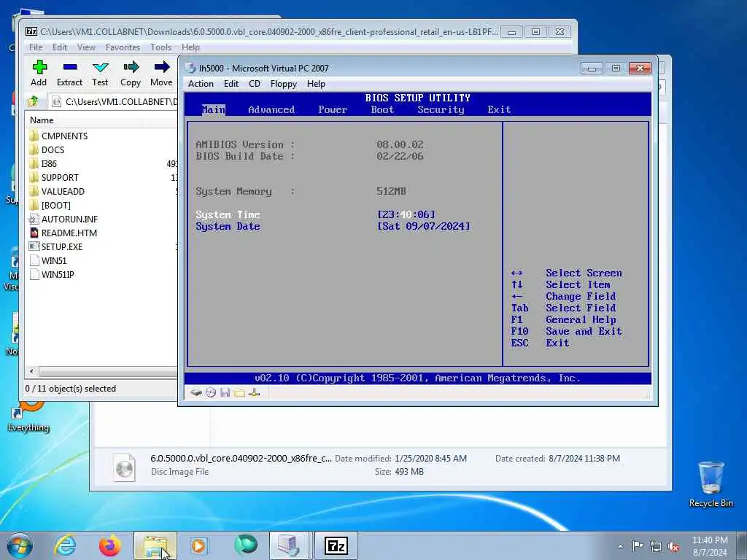The height and width of the screenshot is (560, 747).
Task: Launch Firefox from the taskbar
Action: 109,545
